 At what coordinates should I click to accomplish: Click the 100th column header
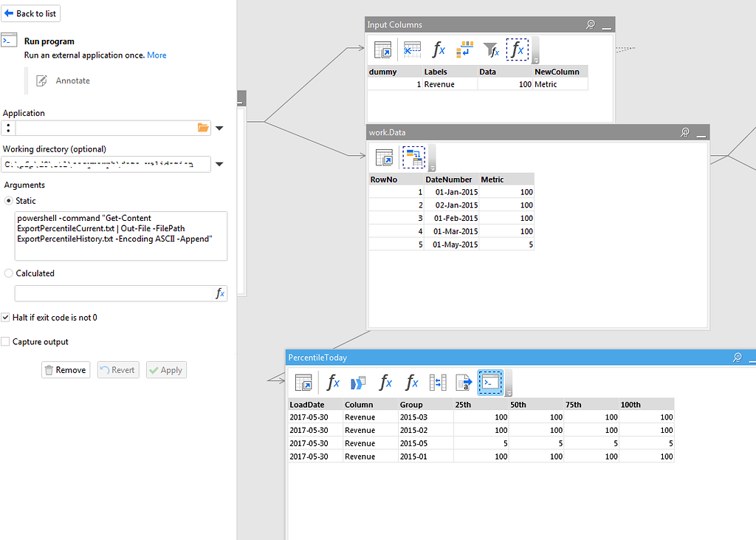[647, 404]
